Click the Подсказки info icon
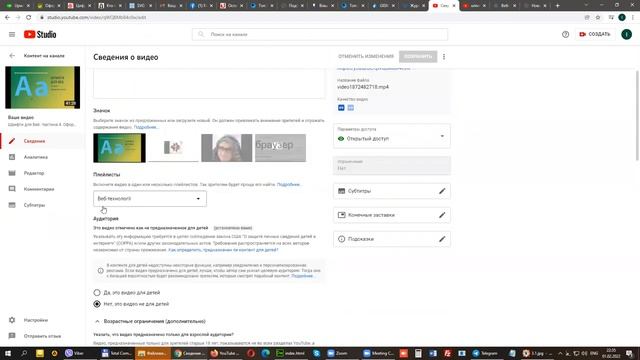Image resolution: width=640 pixels, height=360 pixels. pos(342,239)
